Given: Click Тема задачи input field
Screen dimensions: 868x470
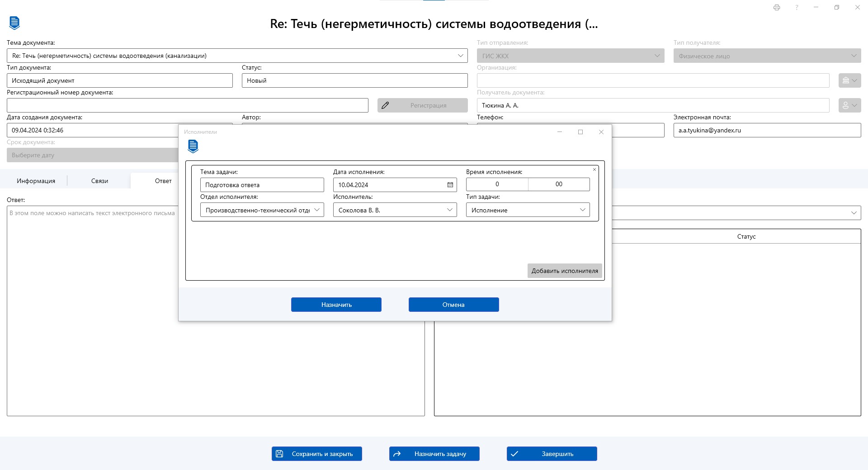Looking at the screenshot, I should point(262,185).
